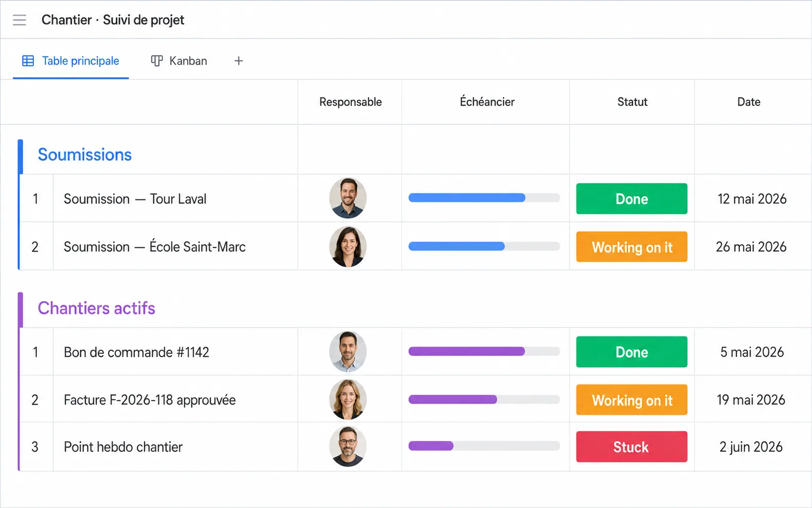Open item Soumission — Tour Laval
The width and height of the screenshot is (812, 508).
(135, 199)
